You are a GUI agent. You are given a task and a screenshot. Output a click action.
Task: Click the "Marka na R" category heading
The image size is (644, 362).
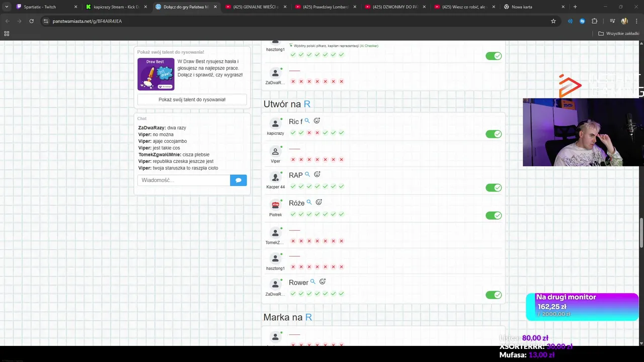click(x=288, y=317)
